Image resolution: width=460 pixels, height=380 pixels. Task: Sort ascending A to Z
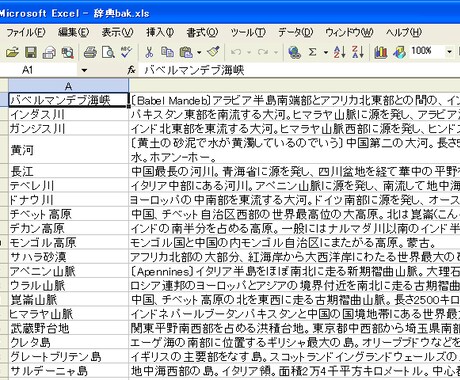tap(340, 52)
